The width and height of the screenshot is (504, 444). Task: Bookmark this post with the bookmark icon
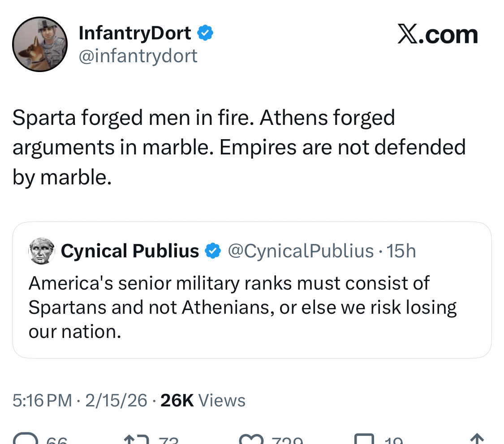tap(365, 439)
